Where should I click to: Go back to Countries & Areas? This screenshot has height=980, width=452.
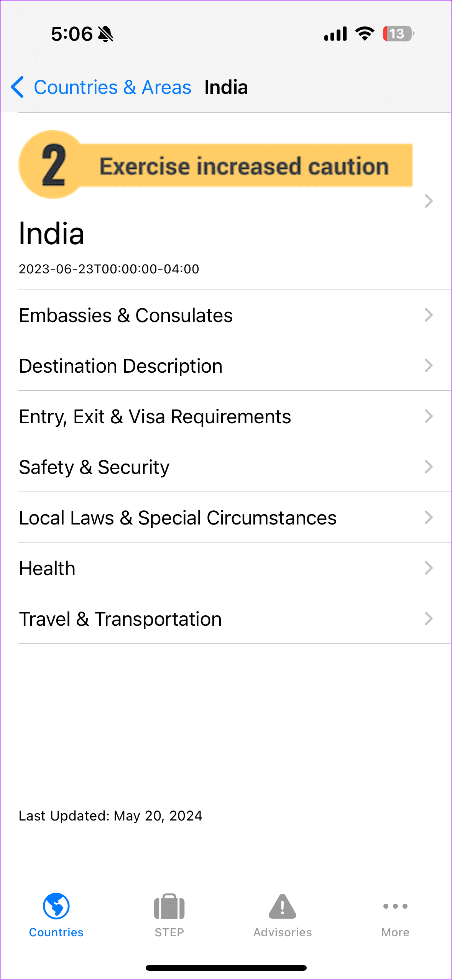[x=112, y=87]
